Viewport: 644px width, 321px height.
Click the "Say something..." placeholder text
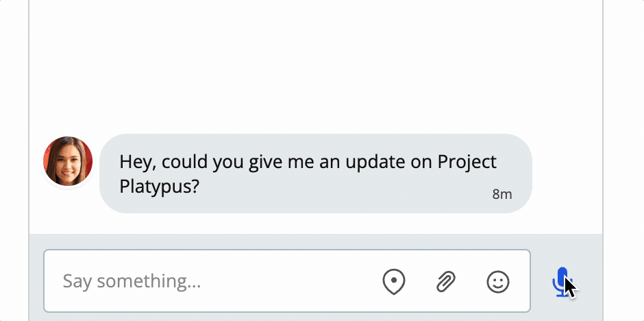[x=132, y=281]
